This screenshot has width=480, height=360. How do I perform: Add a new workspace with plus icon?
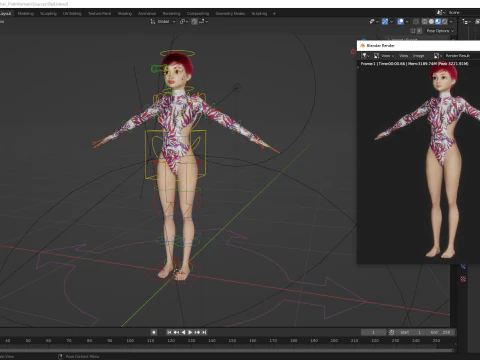click(274, 14)
